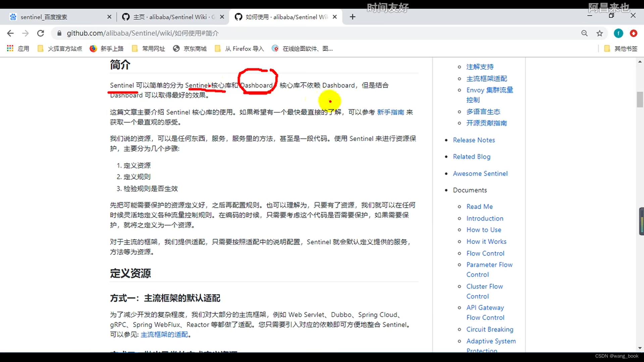Open the Circuit Breaking link

490,329
